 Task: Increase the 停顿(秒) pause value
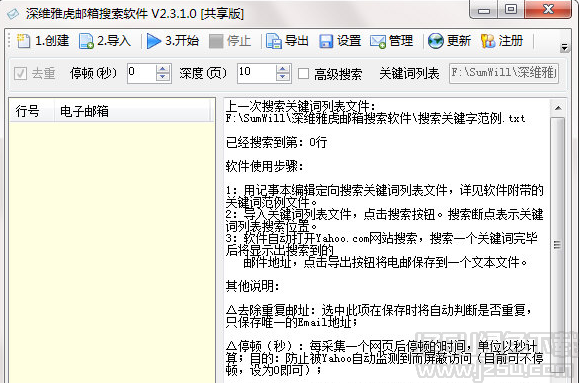click(x=162, y=69)
